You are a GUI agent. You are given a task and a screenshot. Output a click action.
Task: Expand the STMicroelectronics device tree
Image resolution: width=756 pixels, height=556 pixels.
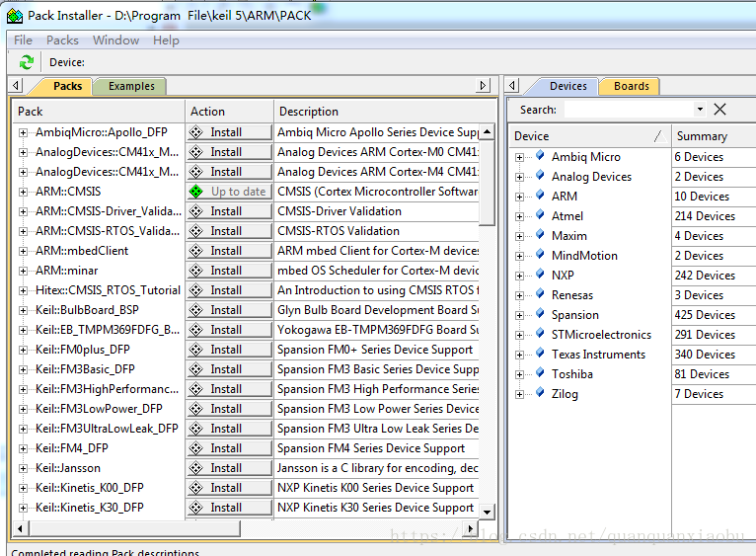tap(519, 335)
